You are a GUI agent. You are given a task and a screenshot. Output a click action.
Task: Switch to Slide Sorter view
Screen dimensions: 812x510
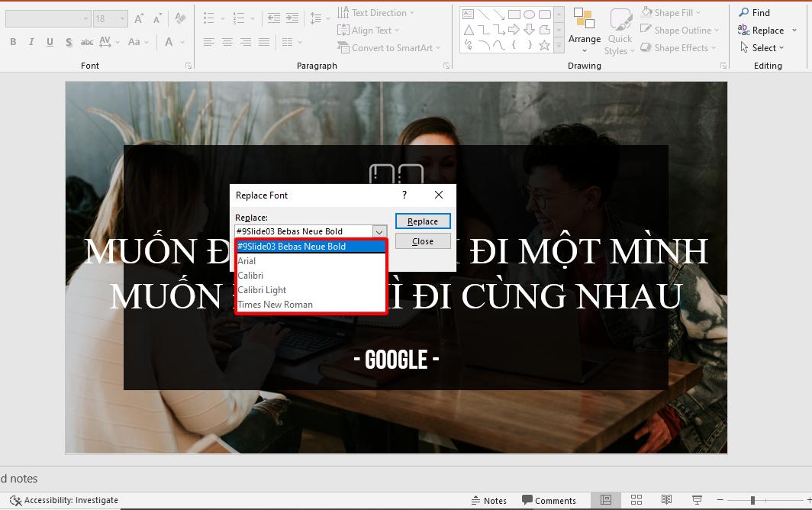[636, 499]
